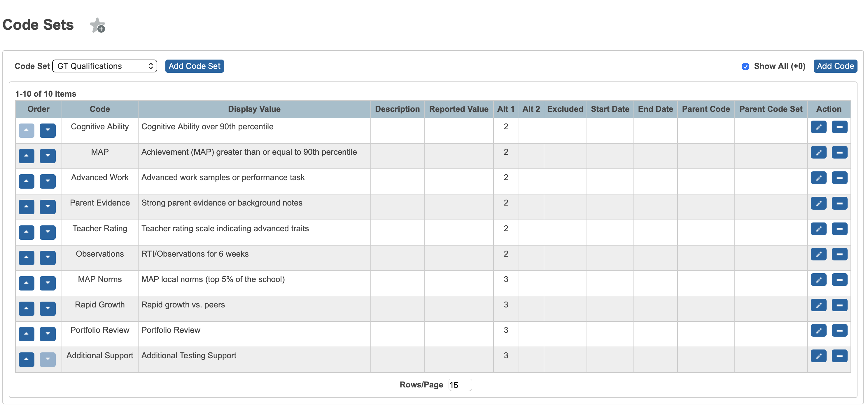This screenshot has height=407, width=868.
Task: Edit the Portfolio Review code
Action: click(818, 331)
